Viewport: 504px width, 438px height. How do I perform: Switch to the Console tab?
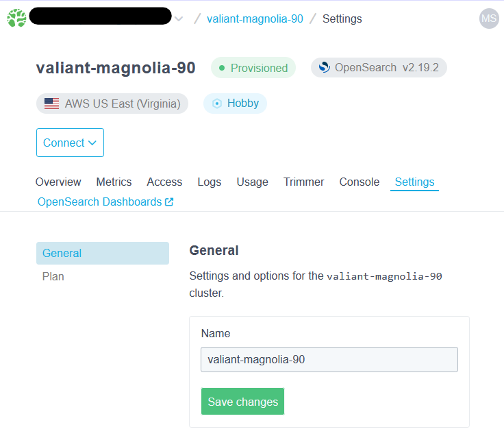[x=359, y=182]
